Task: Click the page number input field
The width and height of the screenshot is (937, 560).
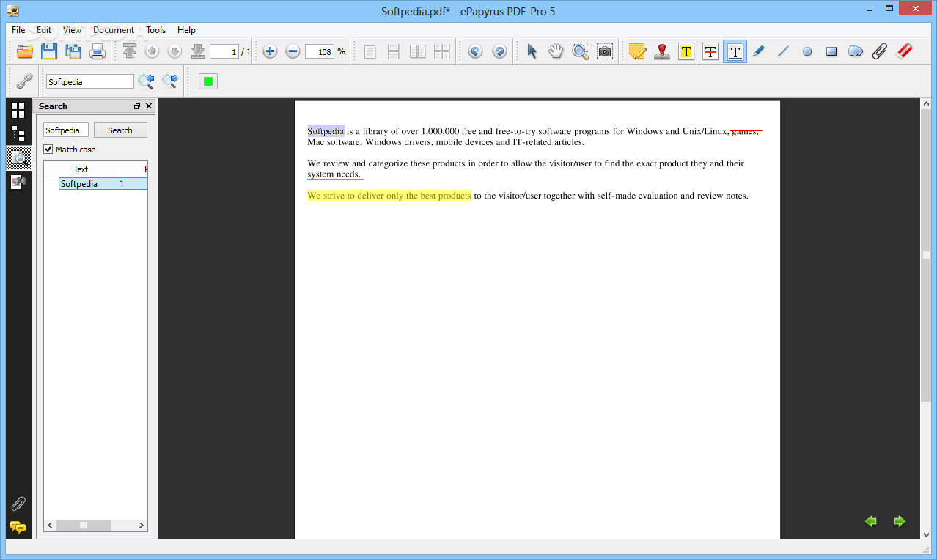Action: point(224,51)
